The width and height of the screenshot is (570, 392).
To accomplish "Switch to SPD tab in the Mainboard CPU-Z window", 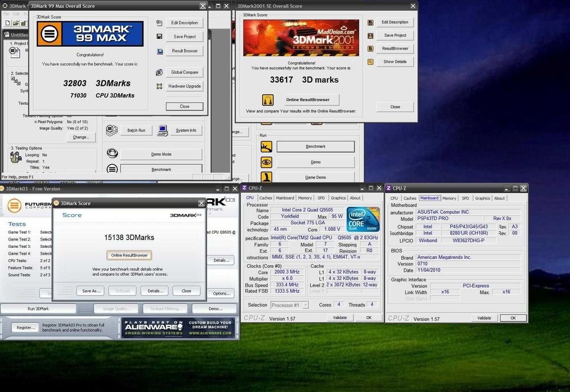I will pos(465,198).
